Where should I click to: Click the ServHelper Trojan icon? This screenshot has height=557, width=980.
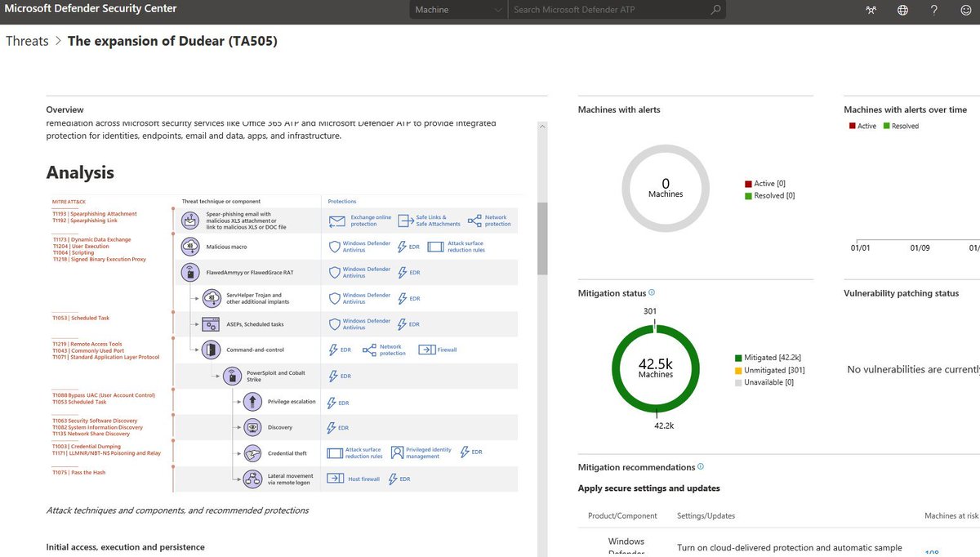(211, 298)
